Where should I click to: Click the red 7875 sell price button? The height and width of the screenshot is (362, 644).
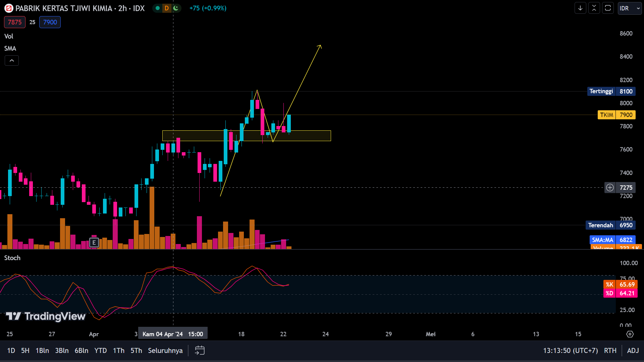pyautogui.click(x=15, y=22)
